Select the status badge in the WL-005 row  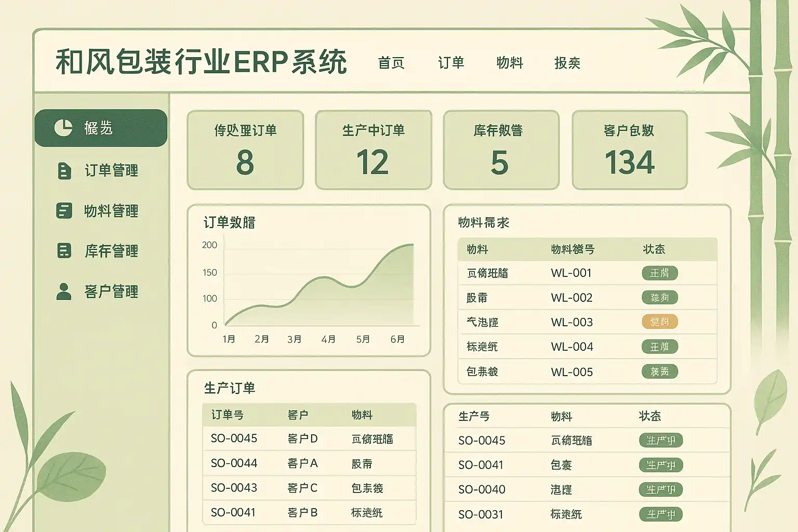click(660, 371)
